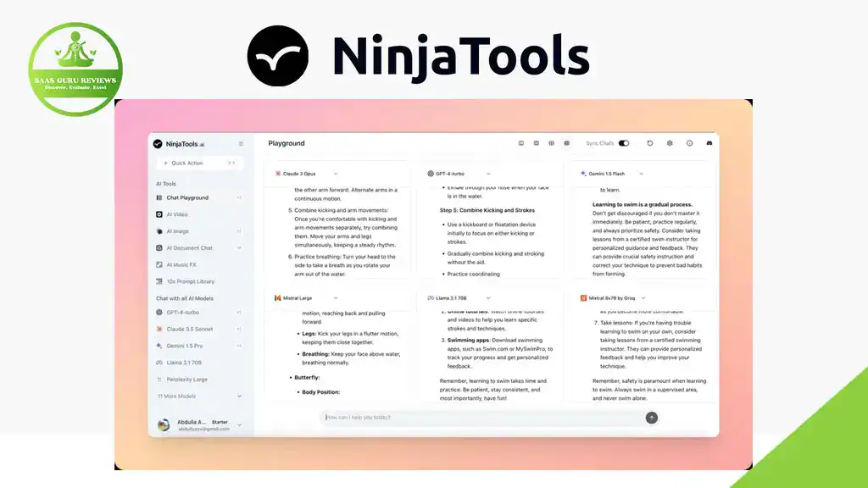Screen dimensions: 868x488
Task: Open Chat Playground from the sidebar
Action: pos(187,197)
